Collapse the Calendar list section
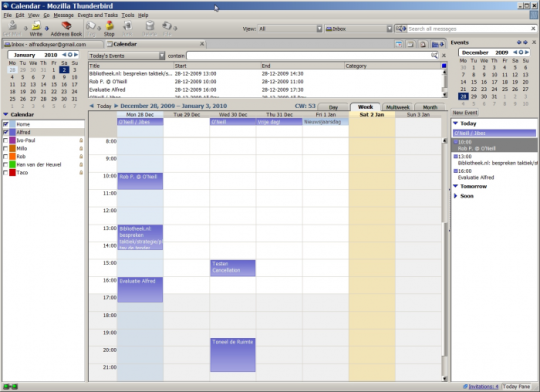 point(6,114)
